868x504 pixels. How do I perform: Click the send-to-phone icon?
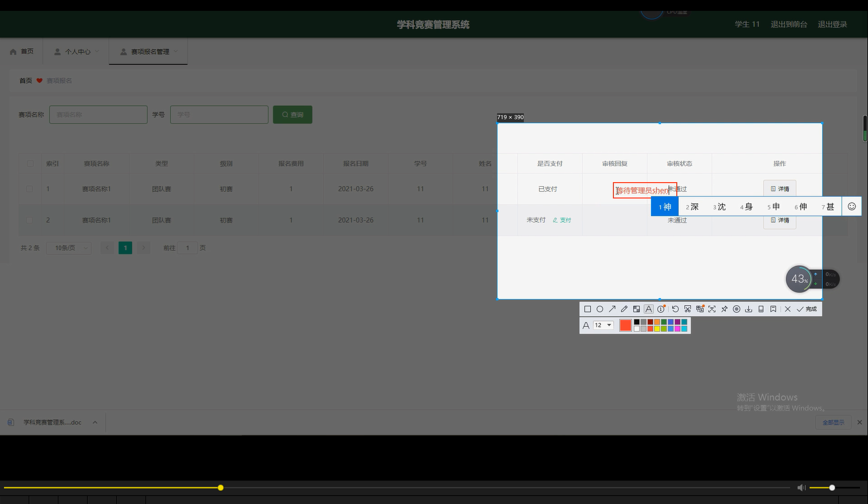pyautogui.click(x=761, y=309)
